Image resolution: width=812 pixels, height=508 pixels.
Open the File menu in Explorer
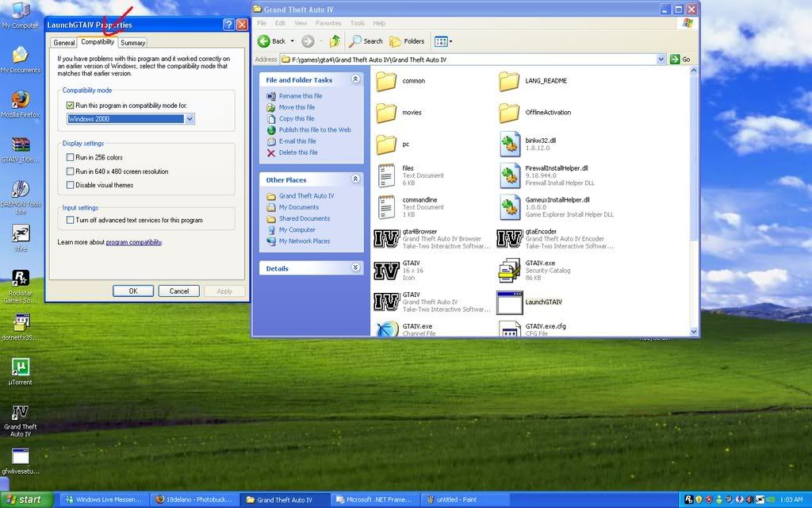[x=262, y=23]
